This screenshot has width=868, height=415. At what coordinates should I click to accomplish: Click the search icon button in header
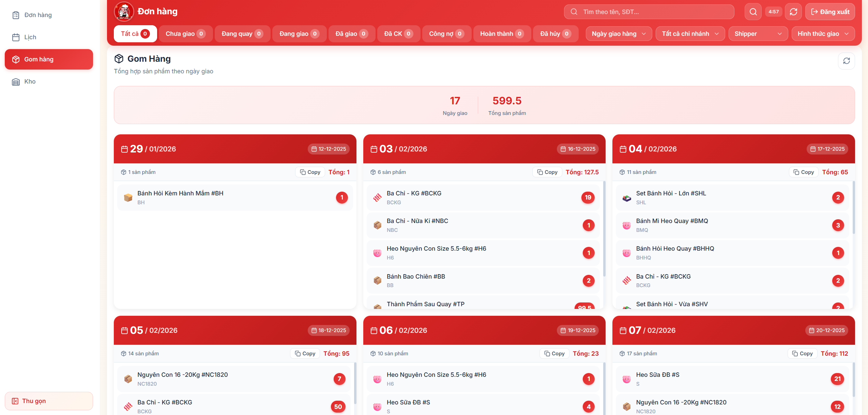753,12
